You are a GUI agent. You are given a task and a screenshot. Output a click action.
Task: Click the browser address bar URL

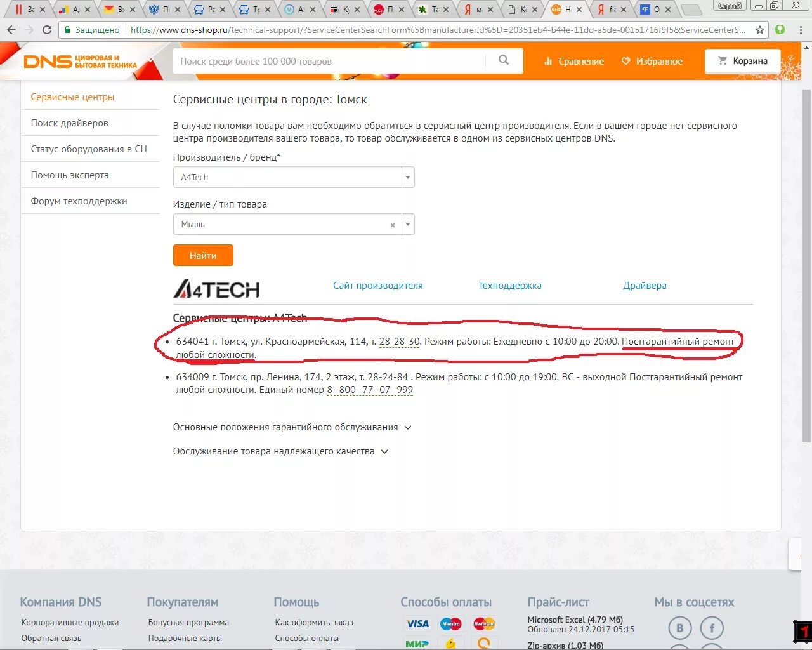coord(438,30)
